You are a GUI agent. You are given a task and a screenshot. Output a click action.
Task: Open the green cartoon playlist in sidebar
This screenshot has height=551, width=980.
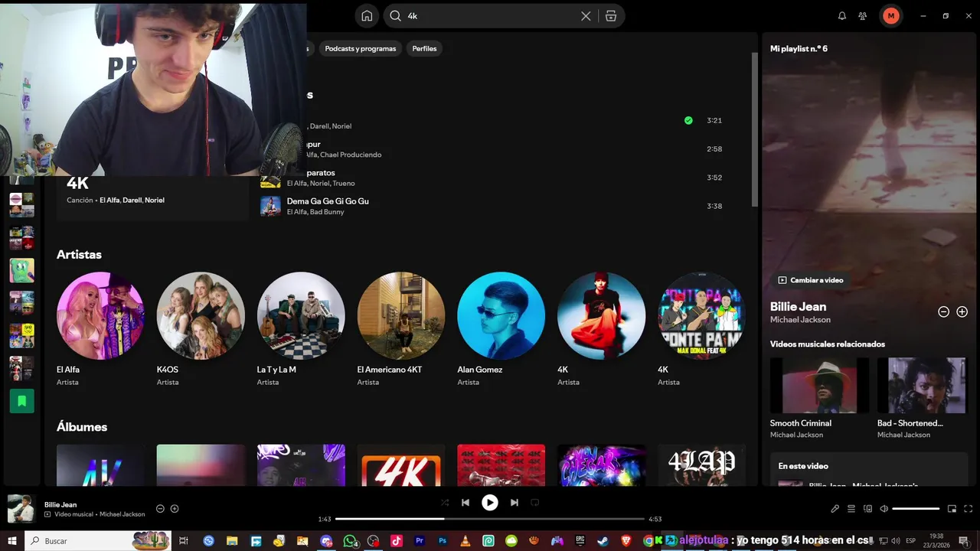pos(21,270)
